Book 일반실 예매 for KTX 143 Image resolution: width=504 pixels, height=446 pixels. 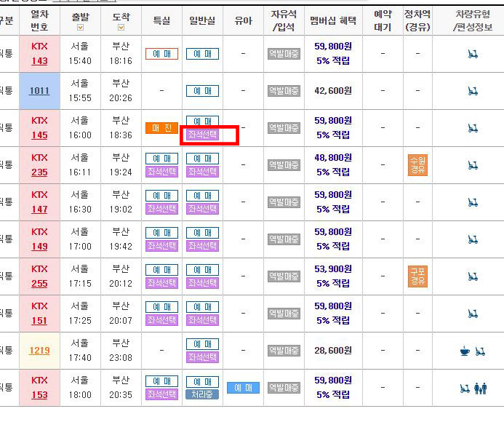click(x=202, y=54)
